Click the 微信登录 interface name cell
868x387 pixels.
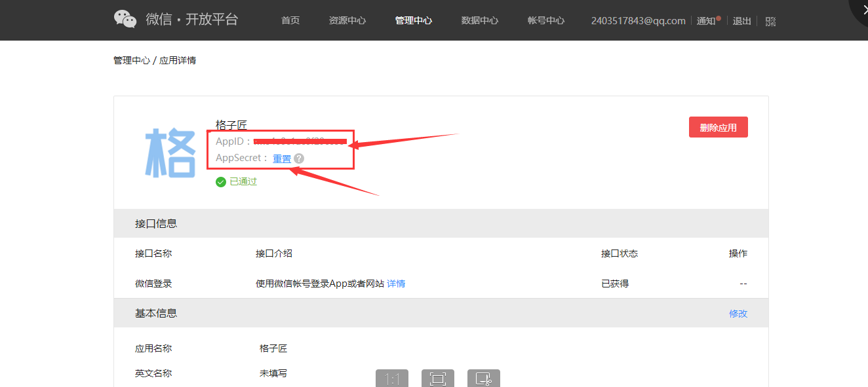coord(153,284)
